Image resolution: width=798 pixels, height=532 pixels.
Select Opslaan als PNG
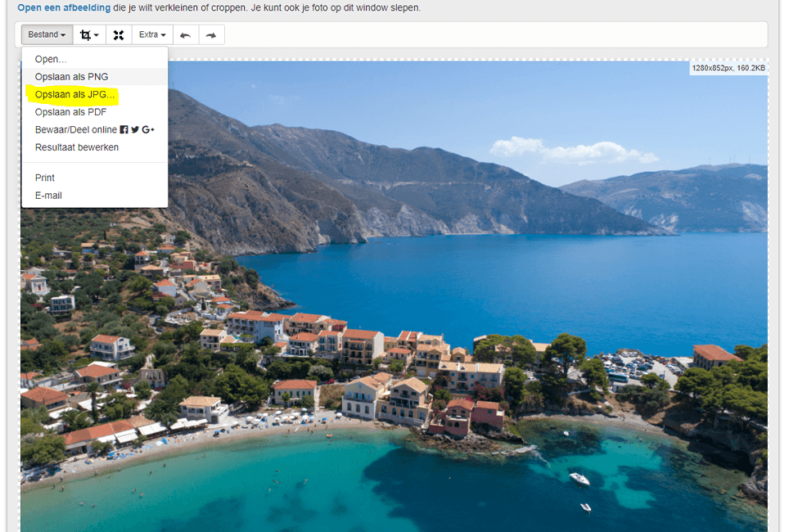[x=71, y=77]
